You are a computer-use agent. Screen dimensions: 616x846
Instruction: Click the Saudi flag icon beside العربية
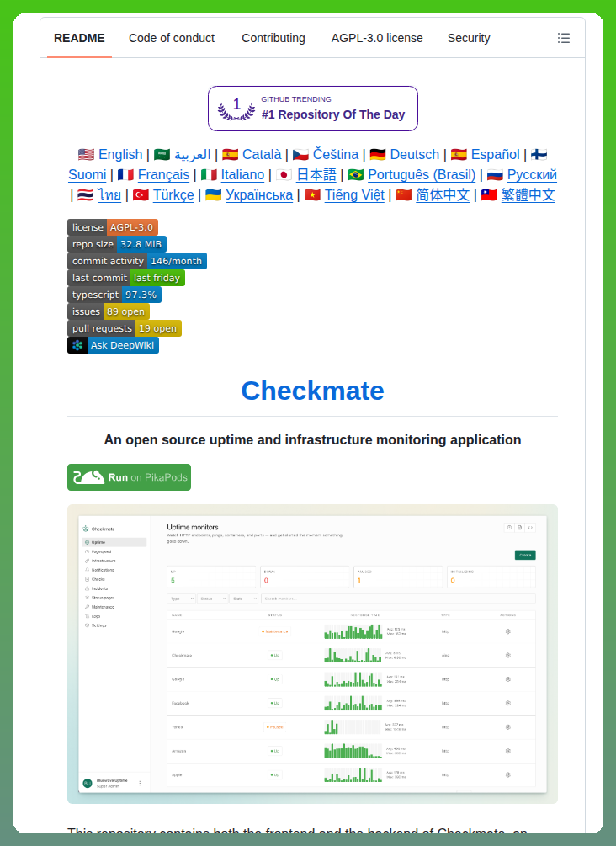162,155
